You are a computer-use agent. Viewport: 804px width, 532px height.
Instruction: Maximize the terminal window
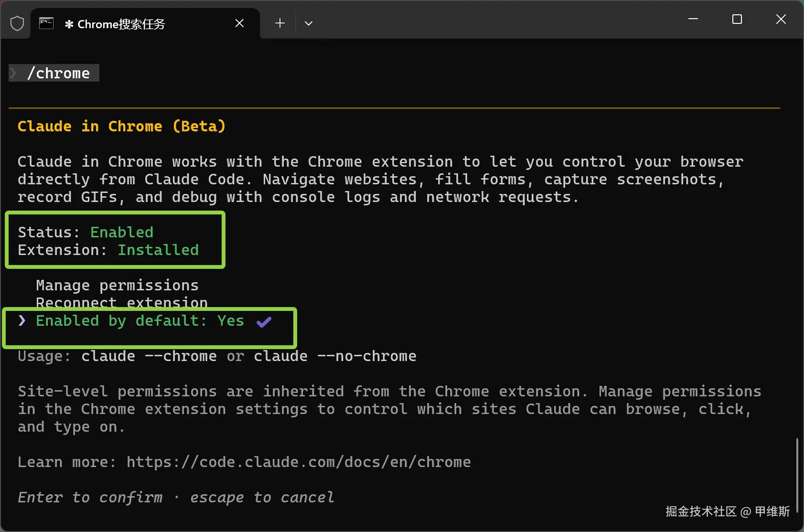(737, 19)
